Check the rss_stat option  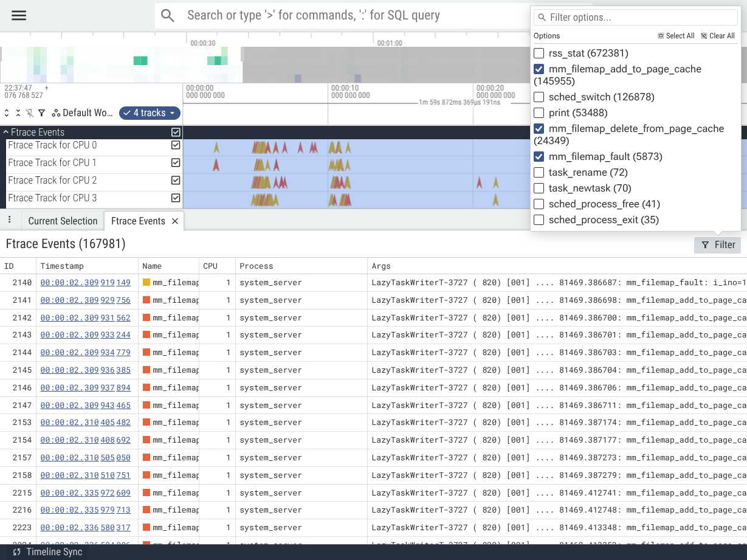pyautogui.click(x=539, y=53)
